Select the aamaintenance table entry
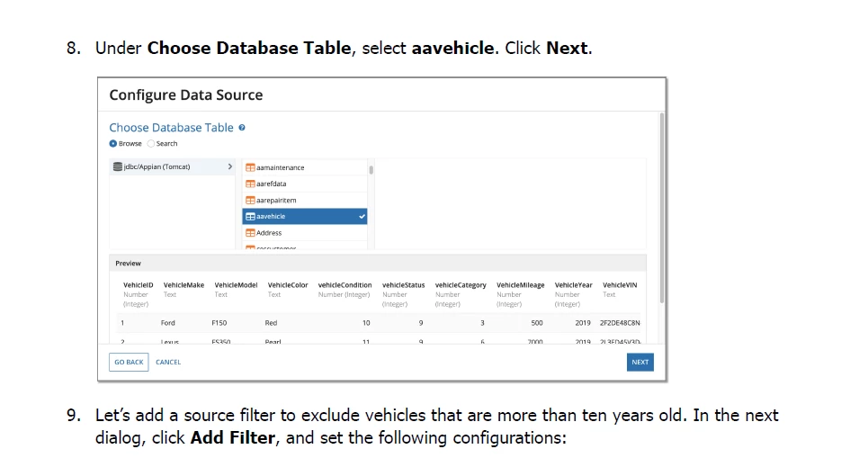 coord(304,167)
